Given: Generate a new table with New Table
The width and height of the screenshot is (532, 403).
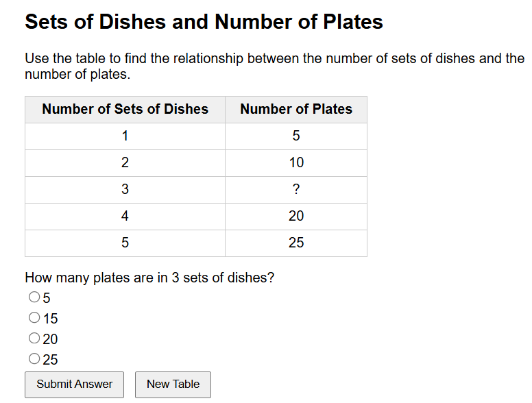Looking at the screenshot, I should (x=173, y=384).
